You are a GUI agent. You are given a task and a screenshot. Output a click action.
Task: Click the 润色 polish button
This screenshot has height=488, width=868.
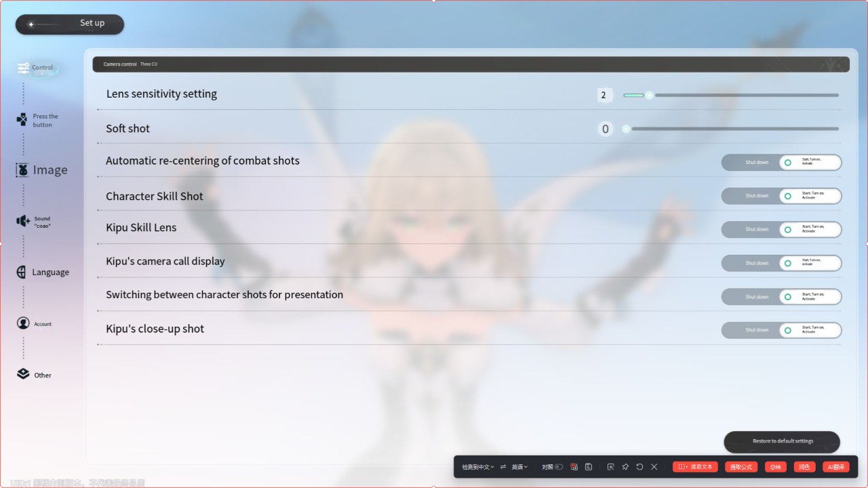(805, 467)
